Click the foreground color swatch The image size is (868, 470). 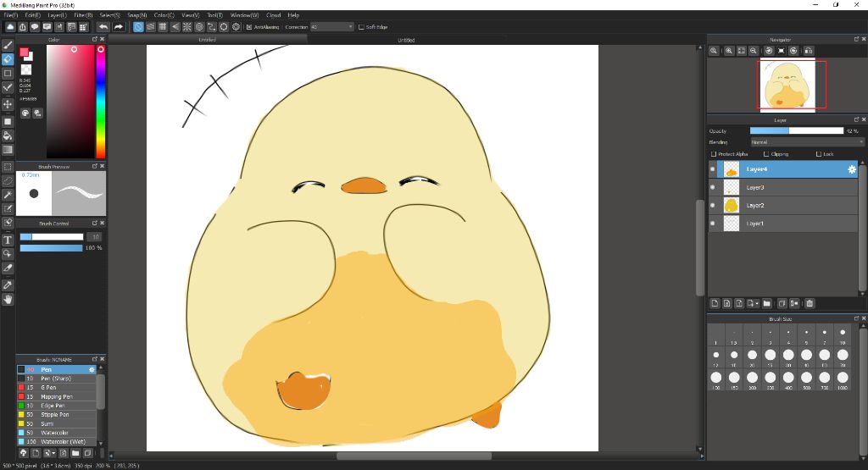click(24, 52)
